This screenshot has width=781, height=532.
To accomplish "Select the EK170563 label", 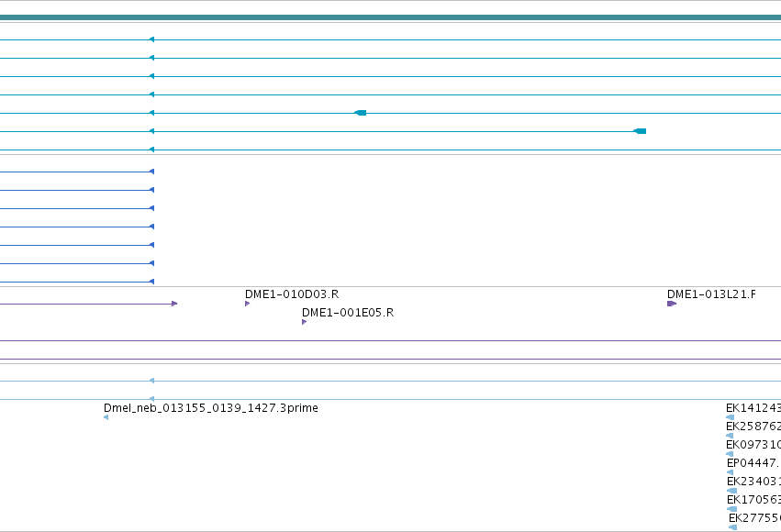I will (x=753, y=500).
